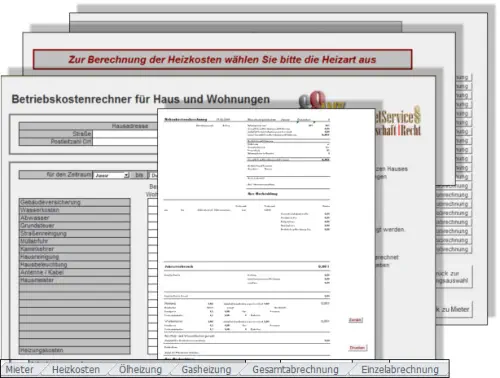This screenshot has height=378, width=500.
Task: Click the 'bis' cell next to the month dropdown
Action: (x=139, y=175)
